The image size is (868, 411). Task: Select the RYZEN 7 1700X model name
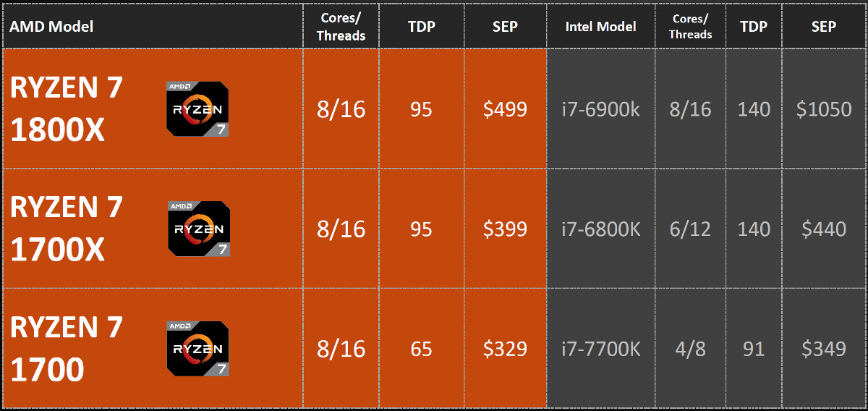(x=67, y=229)
